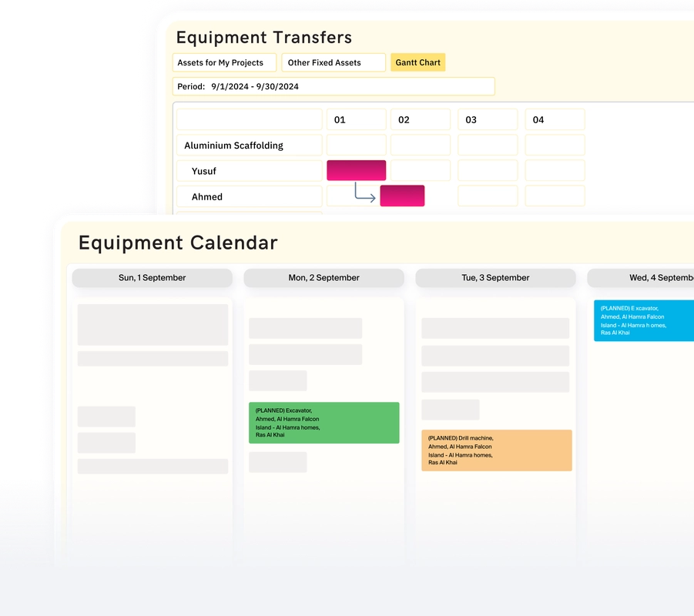Select Yusuf's pink Gantt bar
Screen dimensions: 694x616
click(356, 170)
